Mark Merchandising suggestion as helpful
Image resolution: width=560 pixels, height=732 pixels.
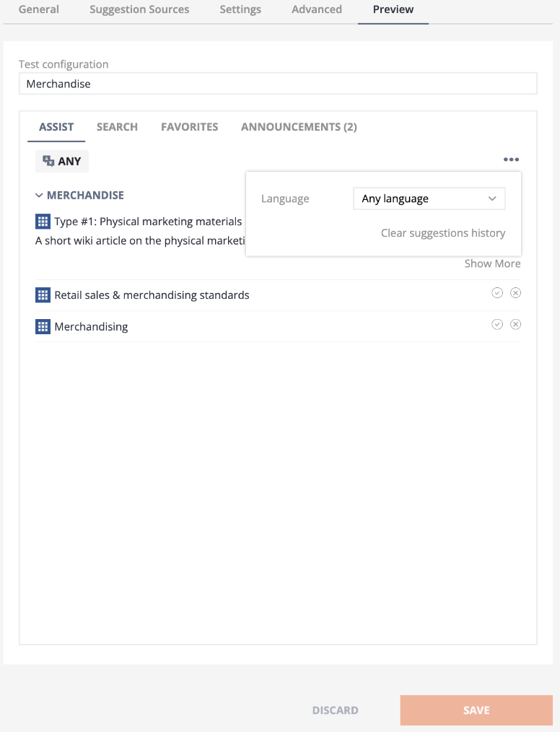497,324
